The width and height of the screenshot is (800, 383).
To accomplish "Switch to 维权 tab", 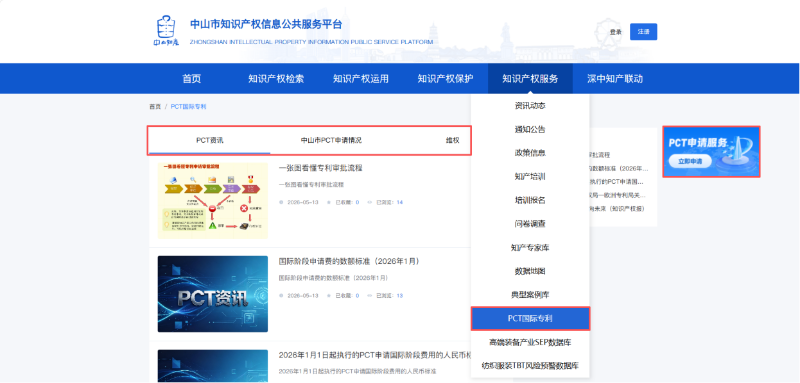I will click(x=453, y=140).
